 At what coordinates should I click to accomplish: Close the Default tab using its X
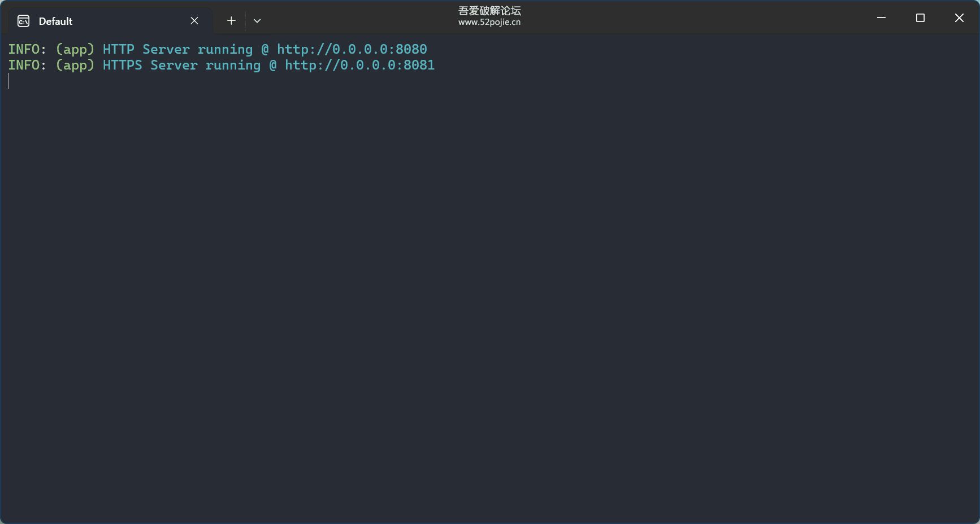[194, 20]
